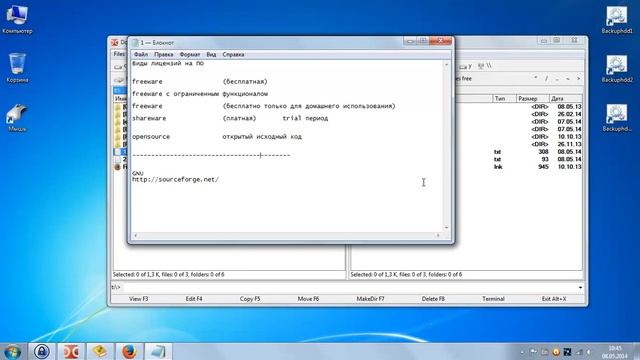The width and height of the screenshot is (640, 360).
Task: Open the Windows Start menu
Action: point(12,351)
